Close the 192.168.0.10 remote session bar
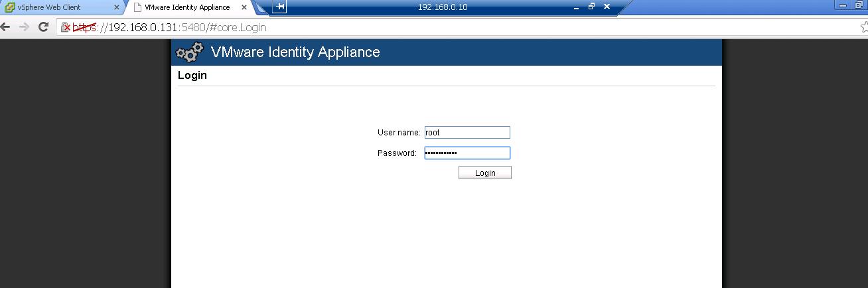This screenshot has width=868, height=288. (607, 7)
